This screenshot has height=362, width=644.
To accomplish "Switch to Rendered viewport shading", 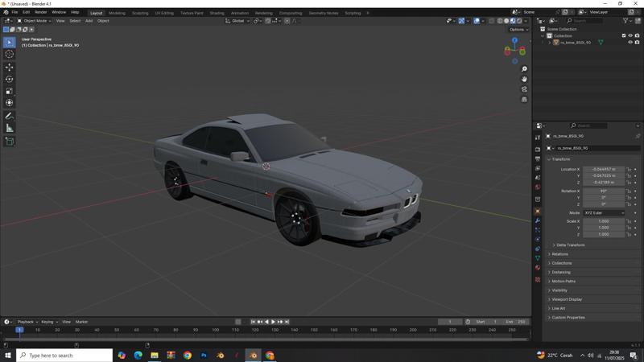I will click(x=519, y=21).
